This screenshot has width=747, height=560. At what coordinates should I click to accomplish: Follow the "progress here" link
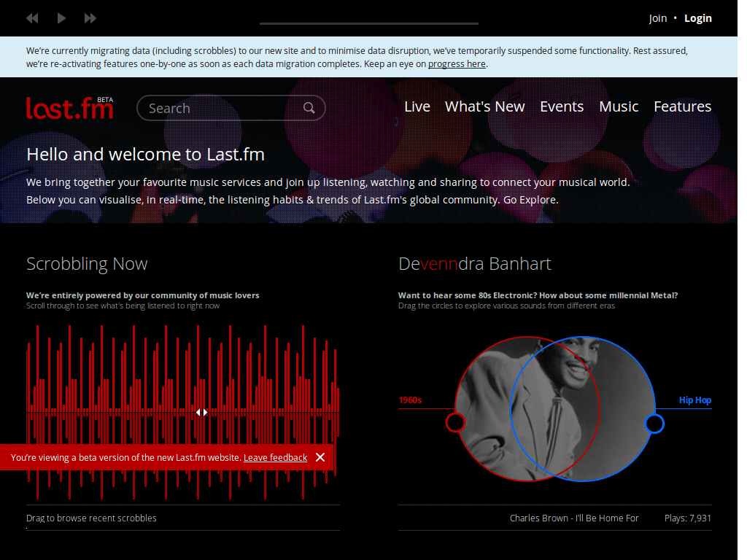457,64
